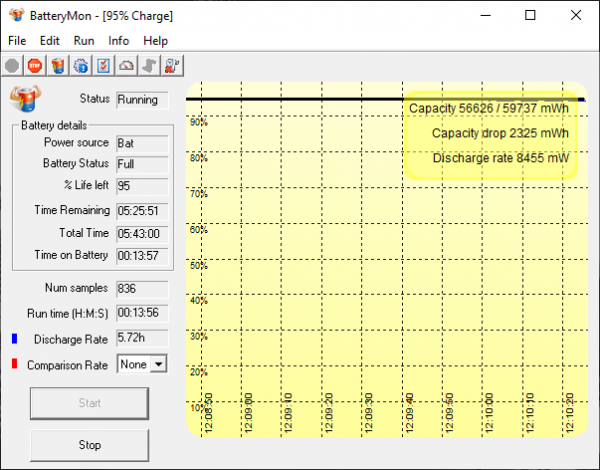Click the Capacity 56626 / 59737 mWh text
This screenshot has width=600, height=470.
489,109
